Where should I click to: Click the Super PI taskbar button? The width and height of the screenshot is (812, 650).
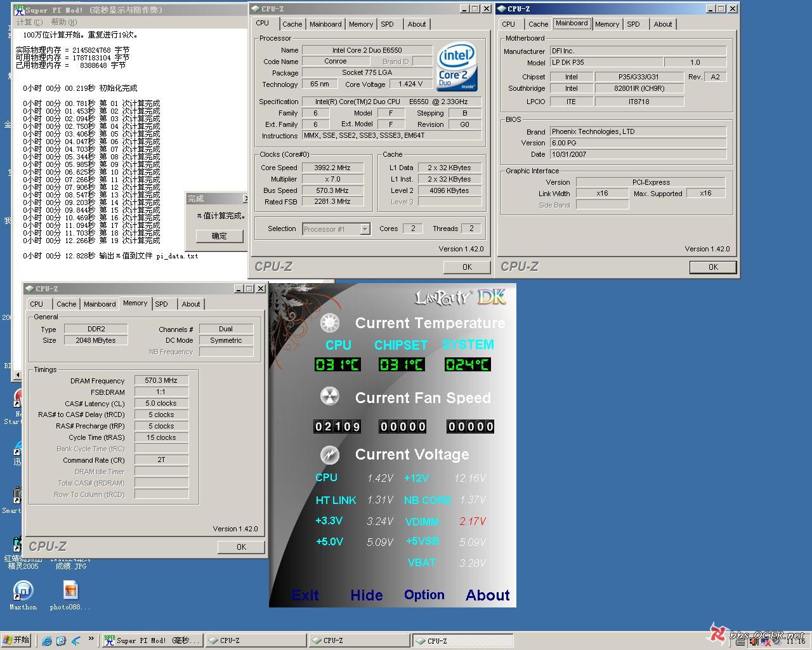point(153,640)
